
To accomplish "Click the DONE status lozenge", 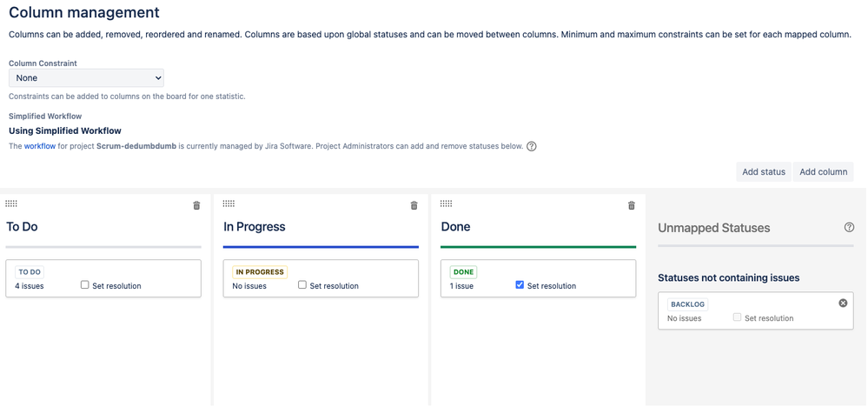I will [x=463, y=272].
